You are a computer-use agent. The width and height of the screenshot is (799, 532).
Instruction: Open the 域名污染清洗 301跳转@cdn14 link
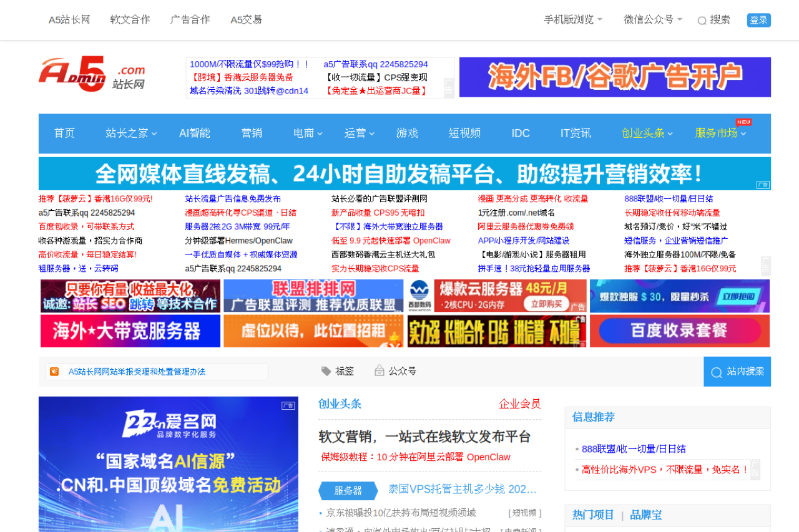(x=249, y=90)
